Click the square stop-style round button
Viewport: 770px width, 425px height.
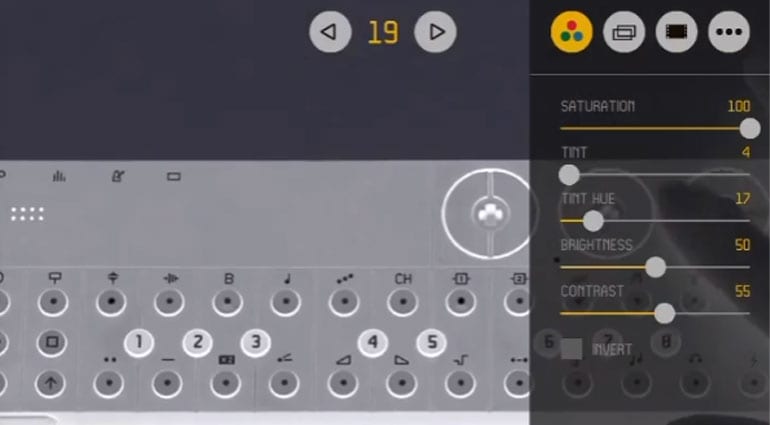(x=52, y=342)
